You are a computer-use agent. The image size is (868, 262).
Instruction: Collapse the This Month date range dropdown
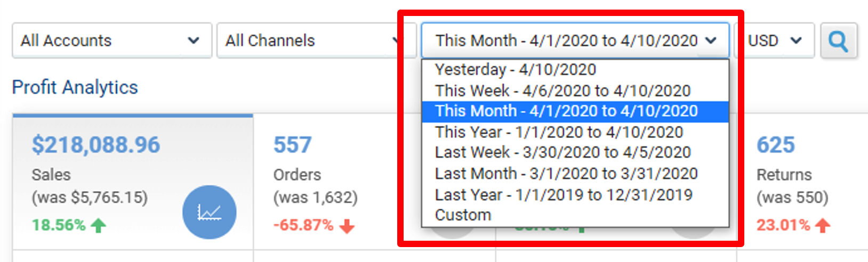575,40
